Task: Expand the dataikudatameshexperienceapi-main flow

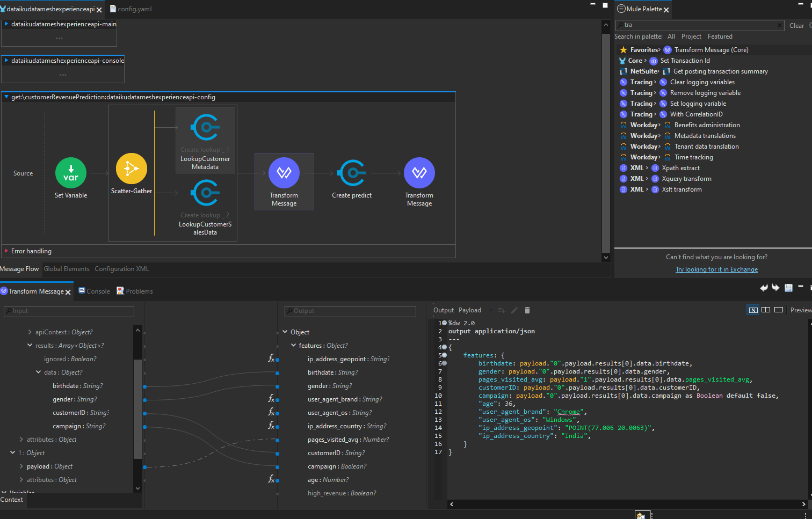Action: click(6, 24)
